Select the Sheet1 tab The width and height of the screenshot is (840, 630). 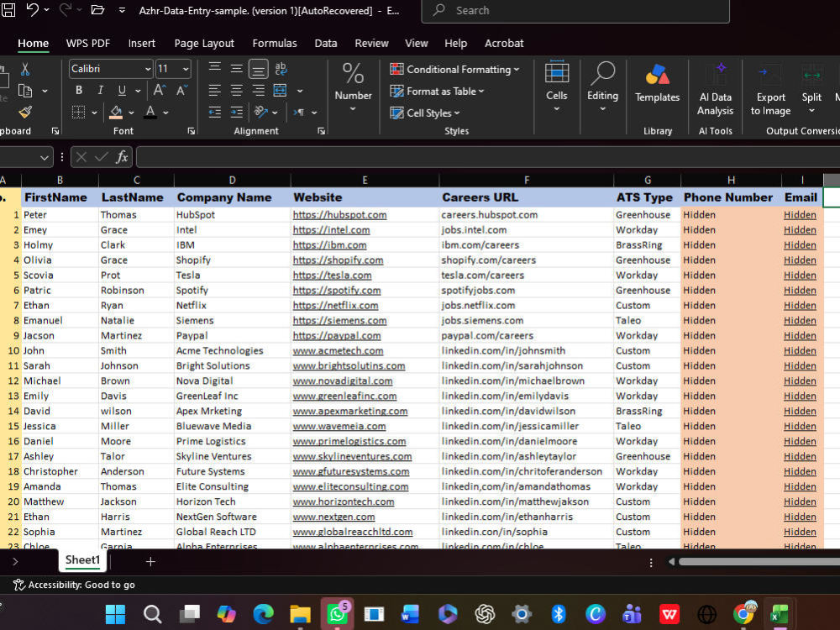(x=82, y=560)
